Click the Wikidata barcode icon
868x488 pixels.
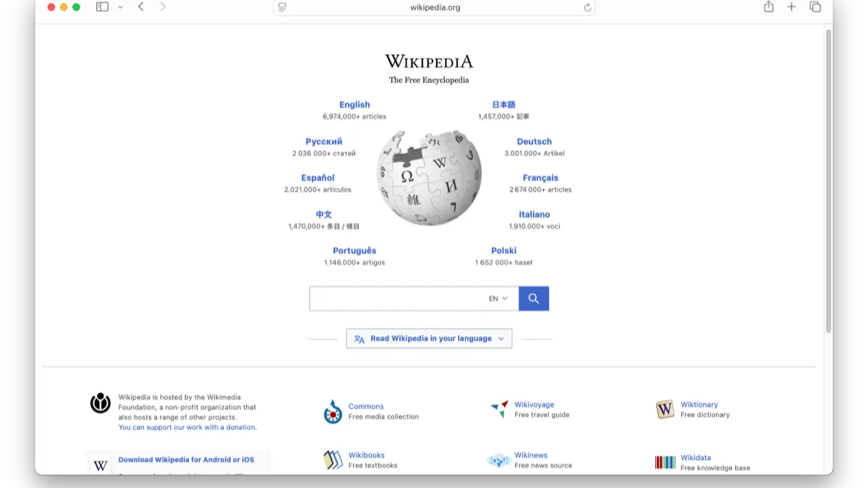coord(665,463)
